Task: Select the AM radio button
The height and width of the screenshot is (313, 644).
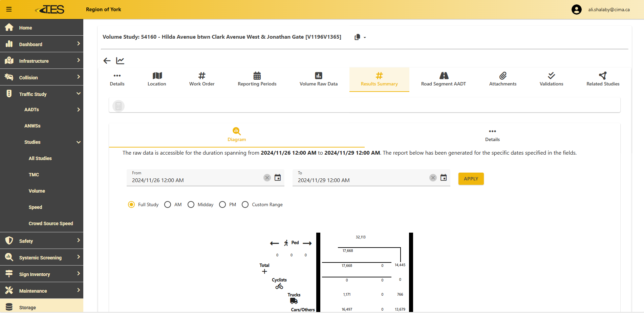Action: point(168,204)
